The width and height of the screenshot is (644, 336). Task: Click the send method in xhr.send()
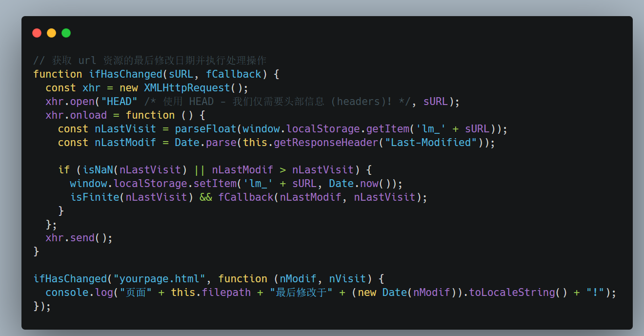click(x=82, y=238)
